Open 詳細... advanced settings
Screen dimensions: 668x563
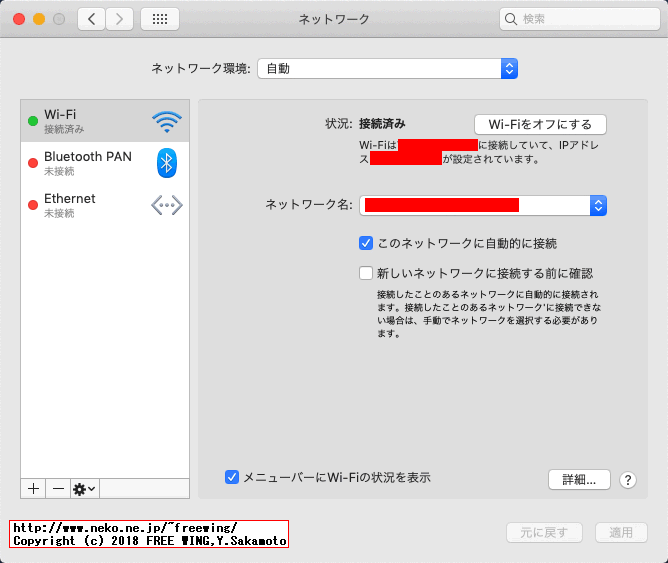point(579,480)
